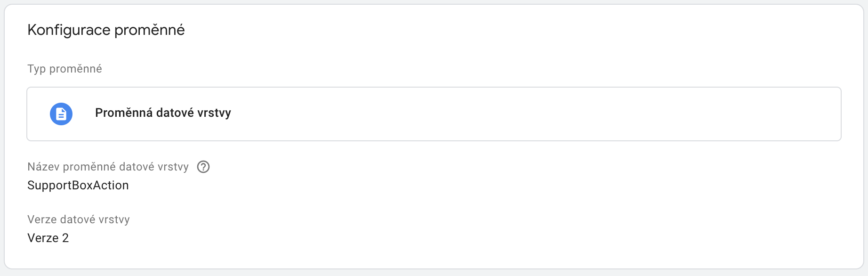Click the word Proměnná in the type box
Screen dimensions: 868x276
tap(124, 113)
